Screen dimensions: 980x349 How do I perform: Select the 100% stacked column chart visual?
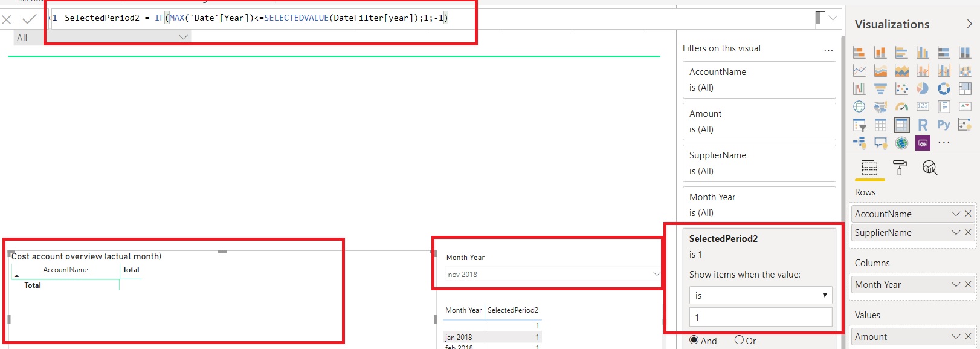pyautogui.click(x=965, y=53)
